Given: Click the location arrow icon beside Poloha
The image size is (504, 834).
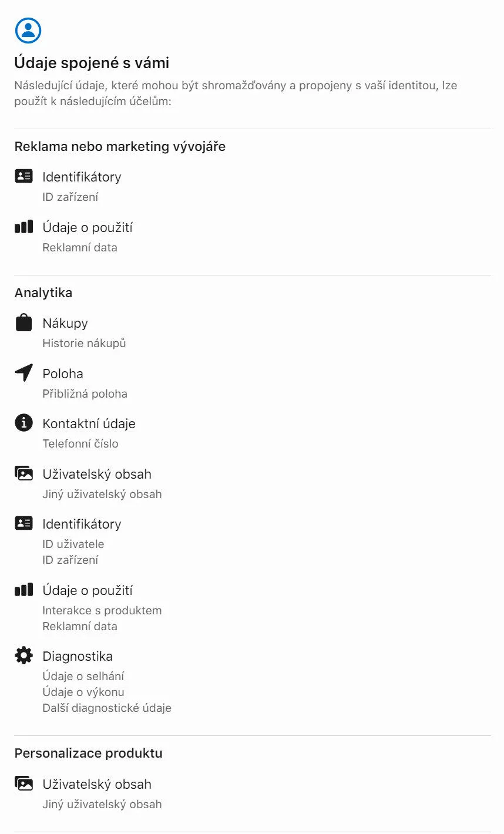Looking at the screenshot, I should (23, 373).
